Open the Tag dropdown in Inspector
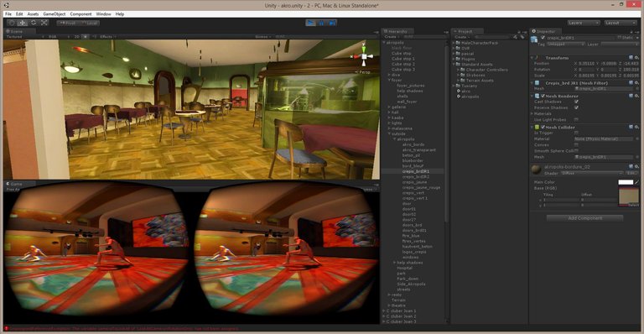The image size is (644, 334). pos(565,44)
